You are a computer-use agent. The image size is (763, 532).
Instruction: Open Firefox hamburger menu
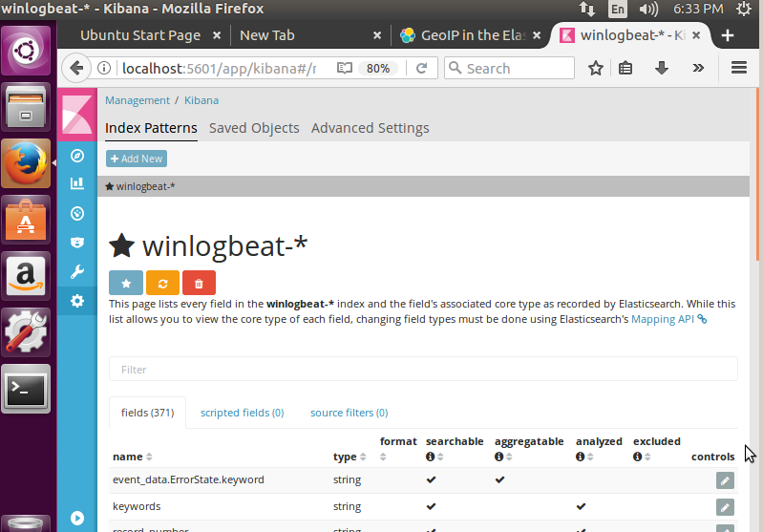point(739,68)
